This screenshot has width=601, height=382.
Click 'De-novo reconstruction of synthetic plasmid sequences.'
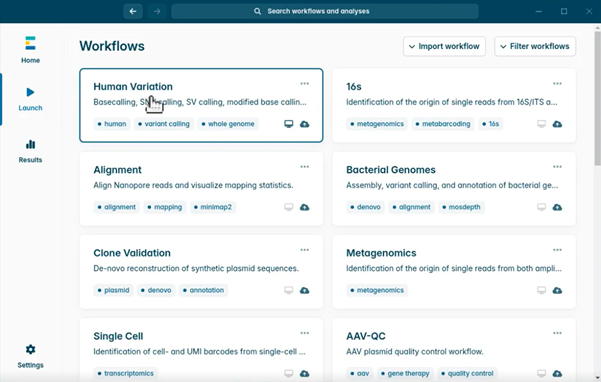[x=196, y=268]
